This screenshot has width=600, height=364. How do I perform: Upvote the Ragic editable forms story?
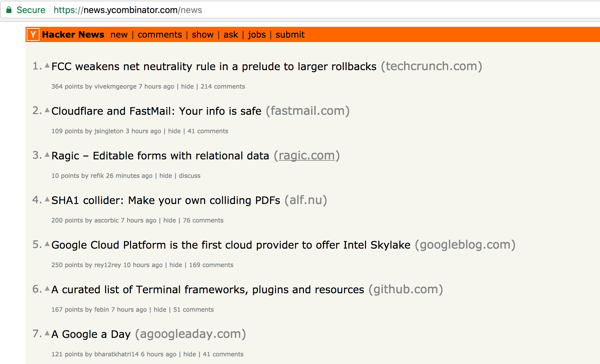47,155
